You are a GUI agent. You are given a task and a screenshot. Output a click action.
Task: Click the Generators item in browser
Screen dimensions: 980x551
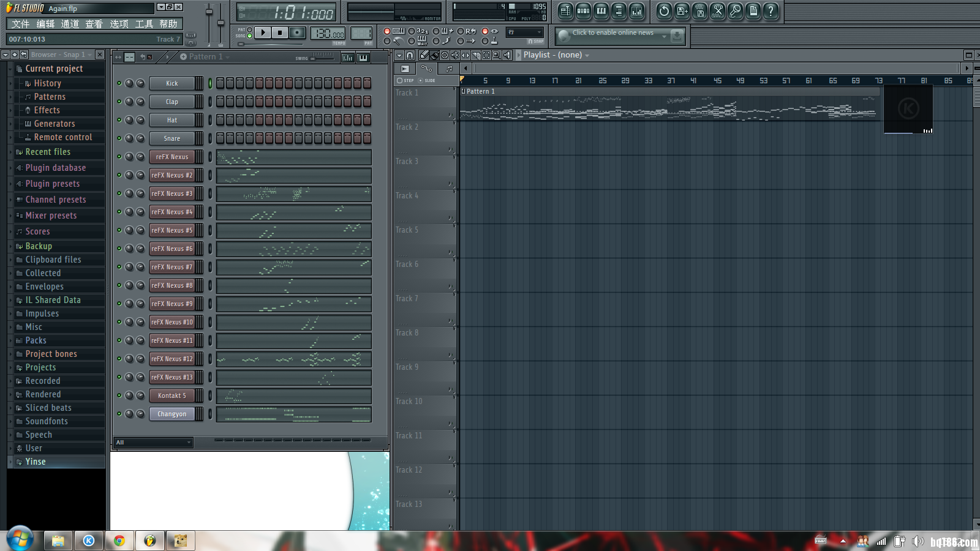[x=54, y=124]
